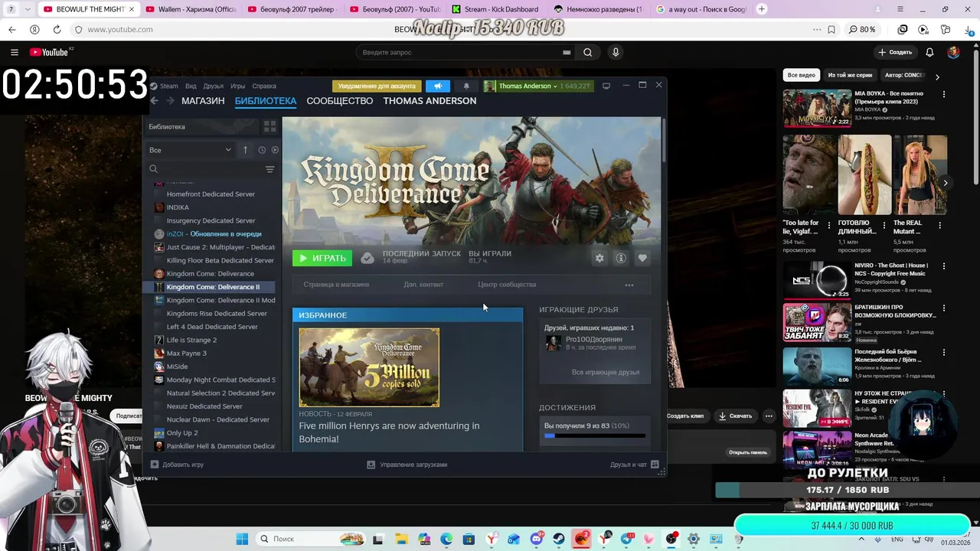Click the three-dot more links button
Screen dimensions: 980x551
coord(629,285)
